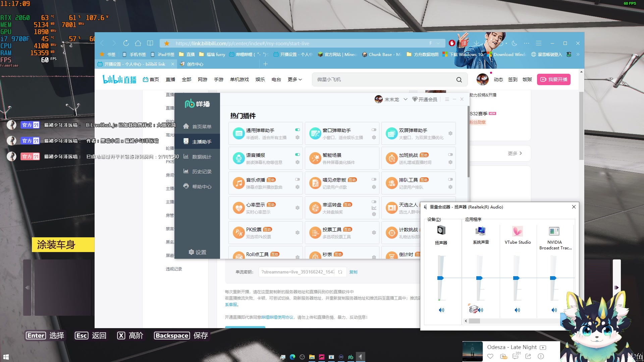Click the 复制 stream key button

pyautogui.click(x=354, y=272)
